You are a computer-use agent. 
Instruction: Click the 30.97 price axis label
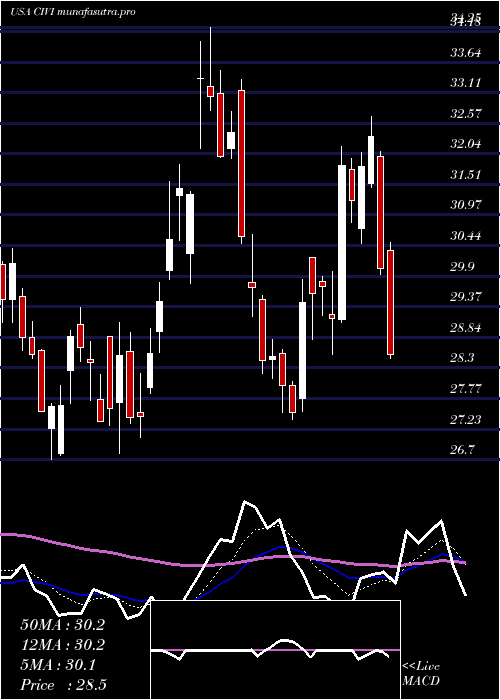point(466,205)
